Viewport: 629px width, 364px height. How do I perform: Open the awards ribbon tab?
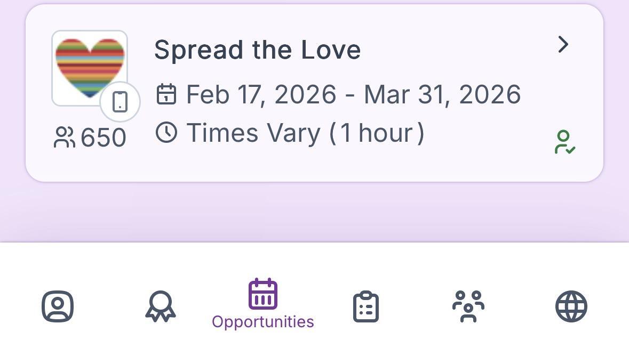point(161,306)
